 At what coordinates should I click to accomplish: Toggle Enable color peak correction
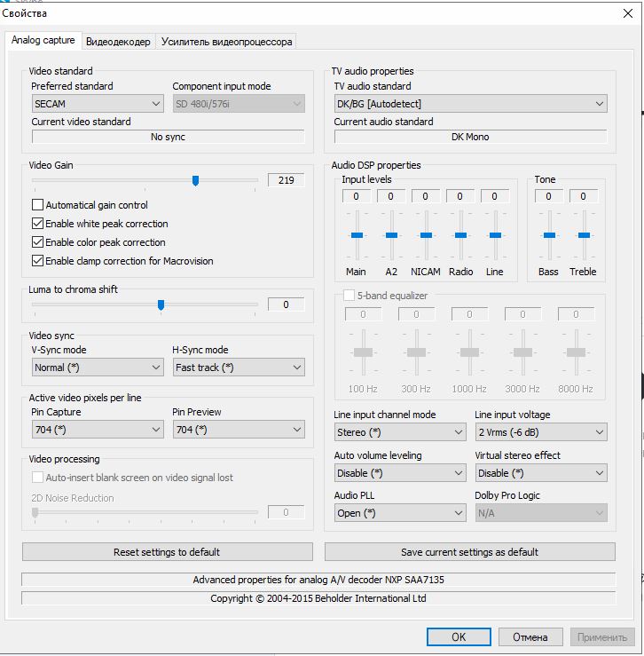[x=37, y=242]
